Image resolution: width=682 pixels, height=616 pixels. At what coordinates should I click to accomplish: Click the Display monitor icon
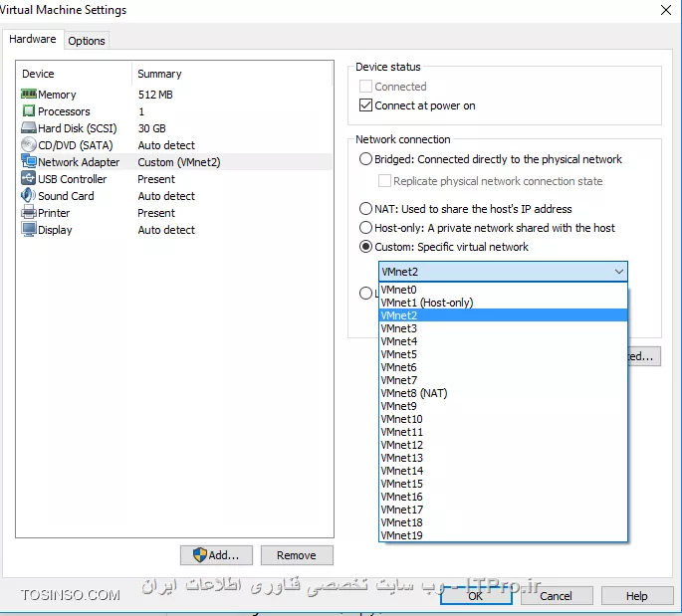[29, 230]
